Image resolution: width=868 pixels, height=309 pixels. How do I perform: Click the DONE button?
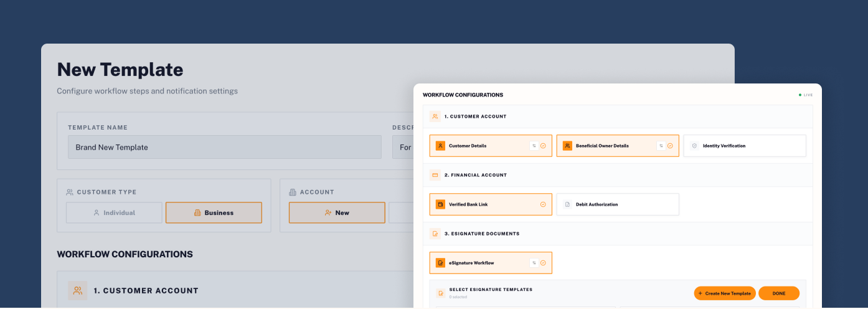tap(779, 293)
